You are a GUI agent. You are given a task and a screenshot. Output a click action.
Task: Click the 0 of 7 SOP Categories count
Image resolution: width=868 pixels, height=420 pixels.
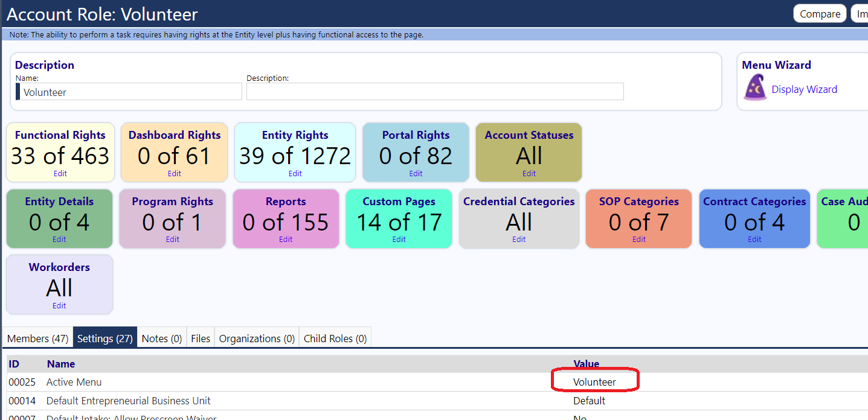coord(638,222)
